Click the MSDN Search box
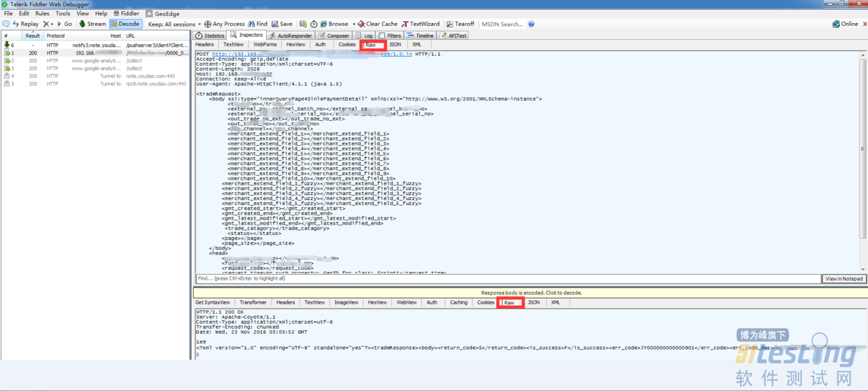868x391 pixels. (x=502, y=24)
